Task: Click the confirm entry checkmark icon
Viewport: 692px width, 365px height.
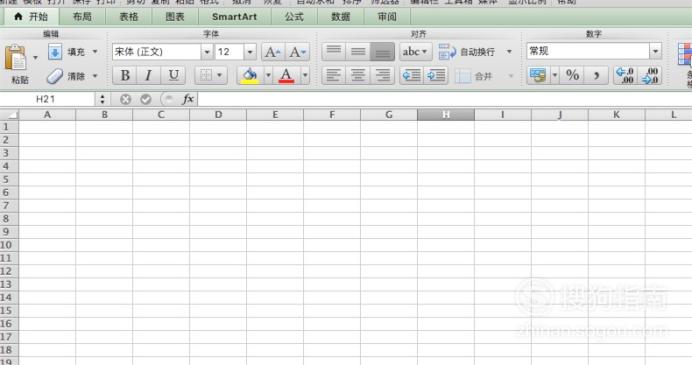Action: coord(146,99)
